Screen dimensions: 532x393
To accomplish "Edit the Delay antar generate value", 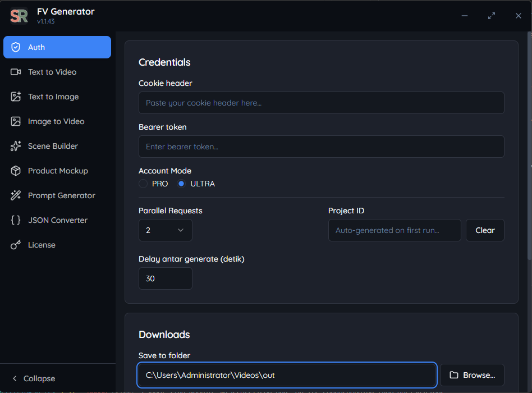I will click(165, 278).
